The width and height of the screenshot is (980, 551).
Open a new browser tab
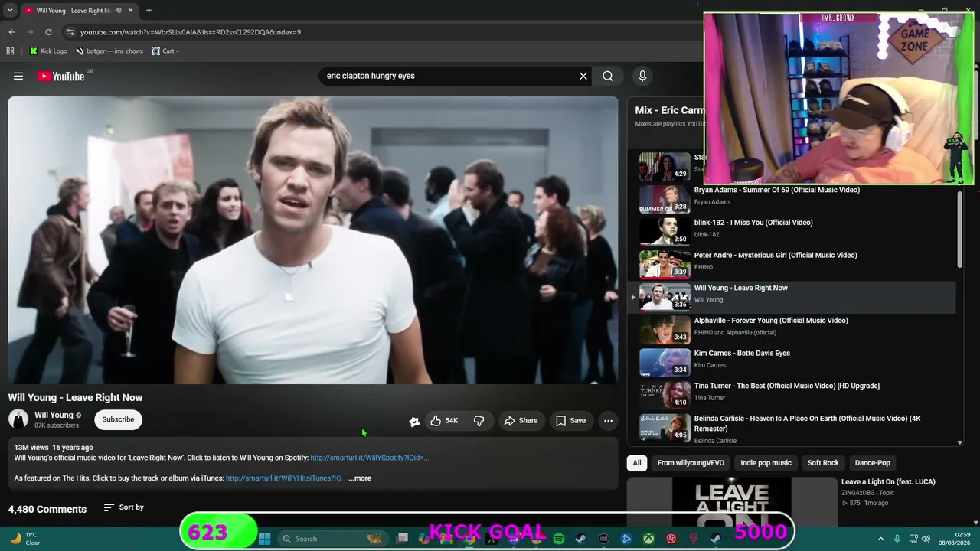(x=149, y=11)
